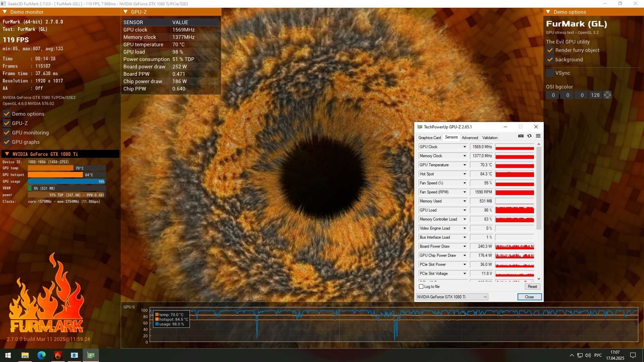Open the Windows Start menu
The image size is (644, 362).
(x=8, y=355)
